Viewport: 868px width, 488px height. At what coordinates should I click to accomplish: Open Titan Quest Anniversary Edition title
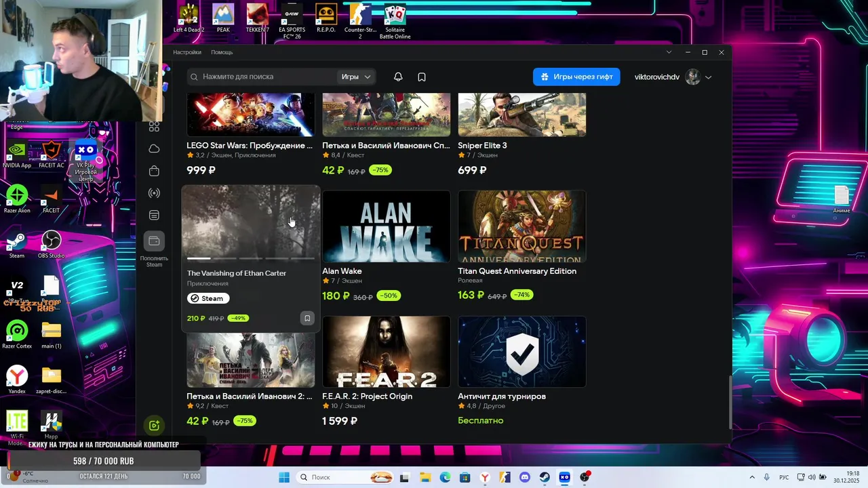coord(517,271)
